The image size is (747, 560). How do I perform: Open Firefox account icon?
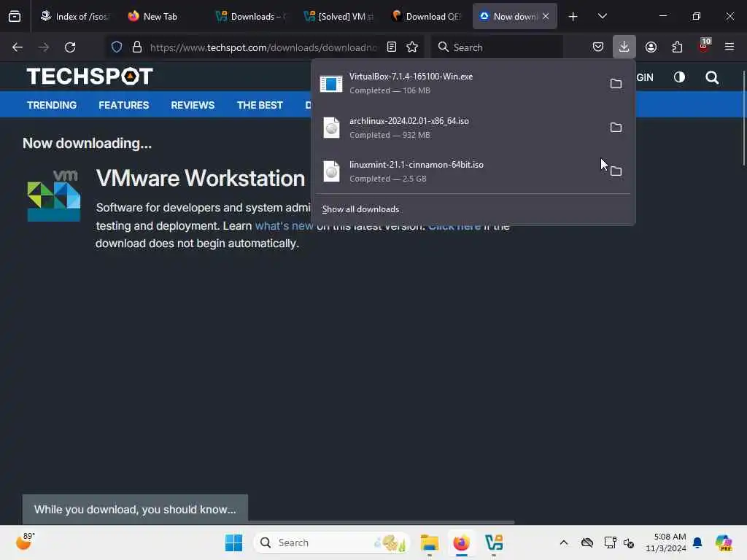coord(651,47)
